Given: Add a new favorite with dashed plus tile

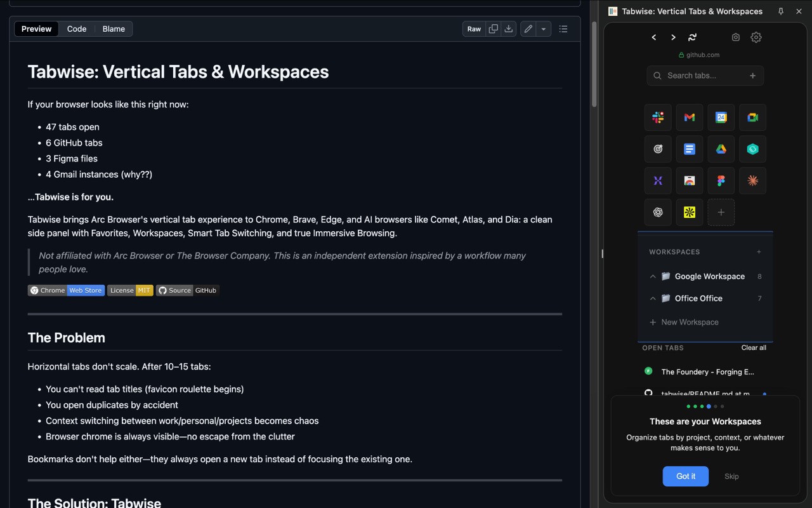Looking at the screenshot, I should (721, 213).
